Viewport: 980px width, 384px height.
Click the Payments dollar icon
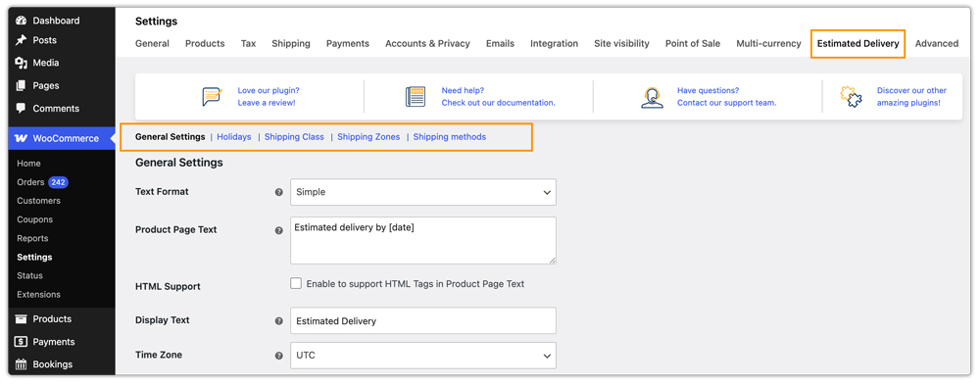[21, 342]
